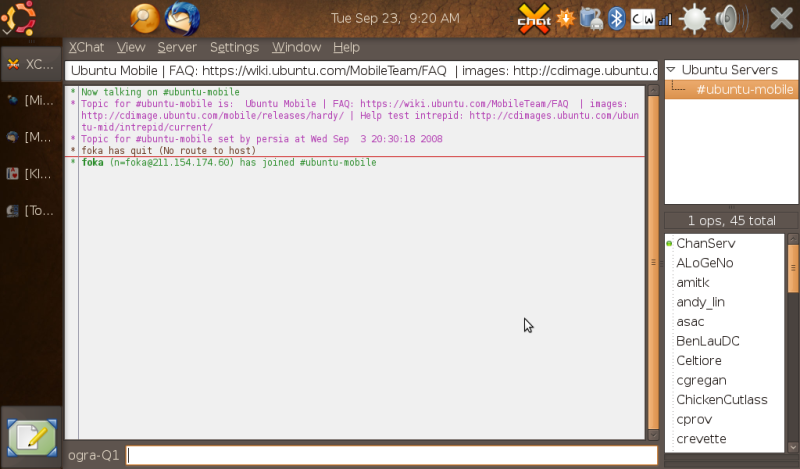Open the XChat menu
This screenshot has height=469, width=800.
[x=86, y=47]
